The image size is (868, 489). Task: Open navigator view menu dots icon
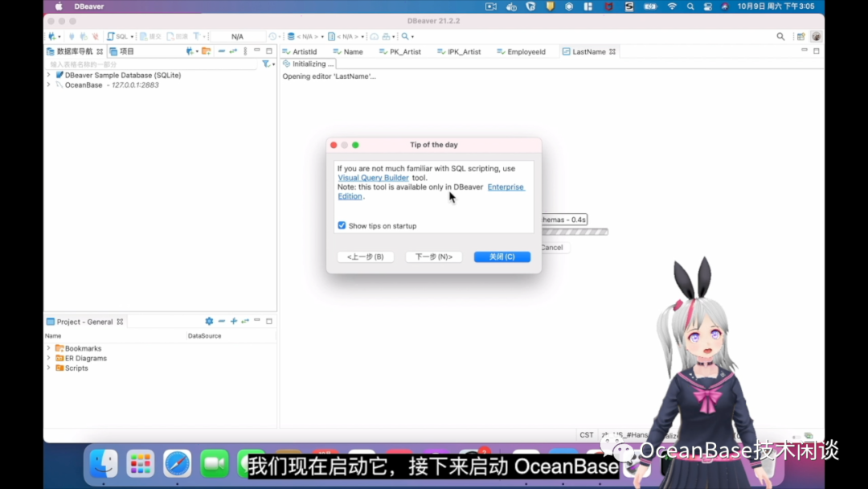point(245,51)
